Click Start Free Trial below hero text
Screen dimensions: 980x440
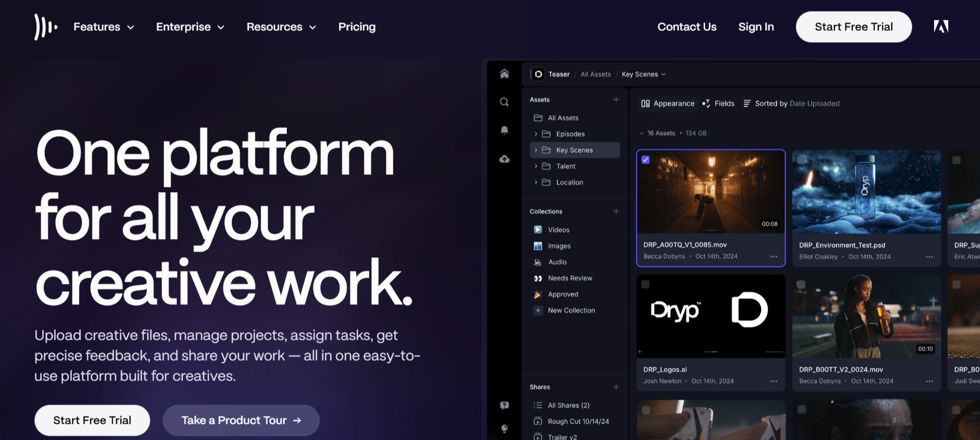92,420
